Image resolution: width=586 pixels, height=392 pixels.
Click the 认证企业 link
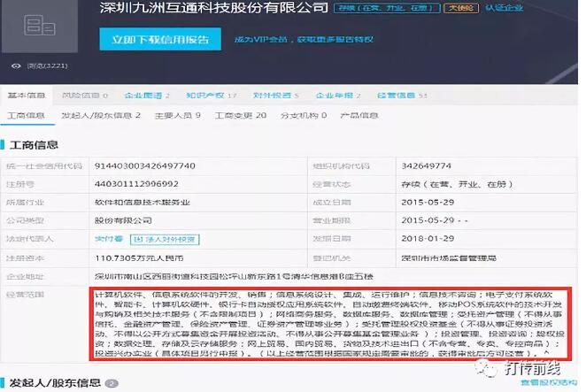tap(505, 7)
